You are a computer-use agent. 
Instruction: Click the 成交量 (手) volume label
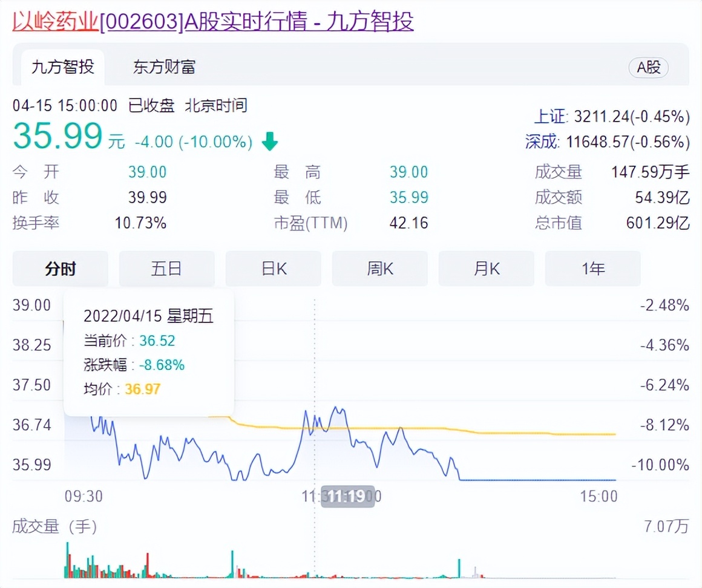coord(54,526)
